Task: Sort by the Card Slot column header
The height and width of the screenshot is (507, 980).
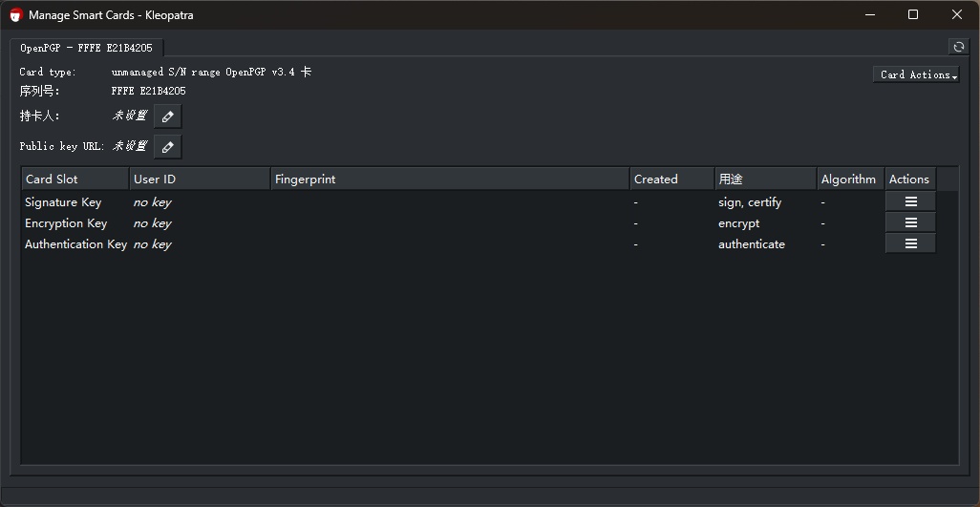Action: tap(75, 179)
